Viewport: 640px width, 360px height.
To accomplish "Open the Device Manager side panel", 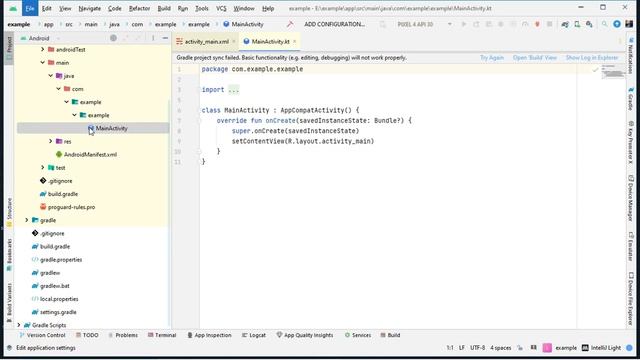I will point(631,198).
